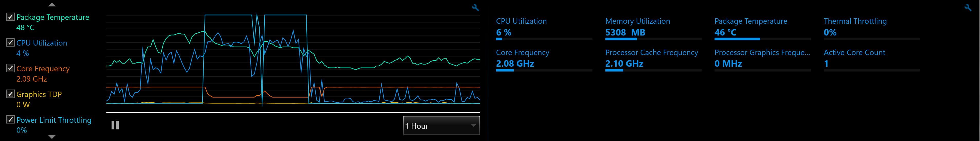Pause the monitoring graph
This screenshot has height=141, width=980.
tap(115, 125)
